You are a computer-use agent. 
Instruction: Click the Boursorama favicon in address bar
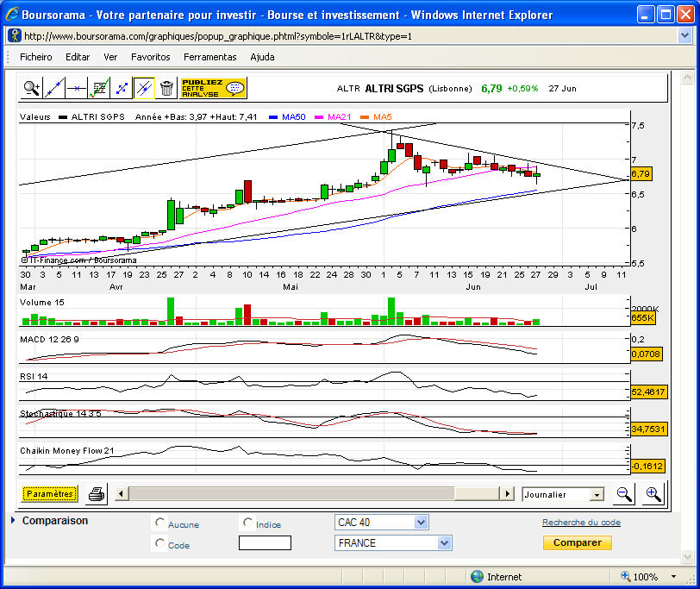[x=15, y=35]
